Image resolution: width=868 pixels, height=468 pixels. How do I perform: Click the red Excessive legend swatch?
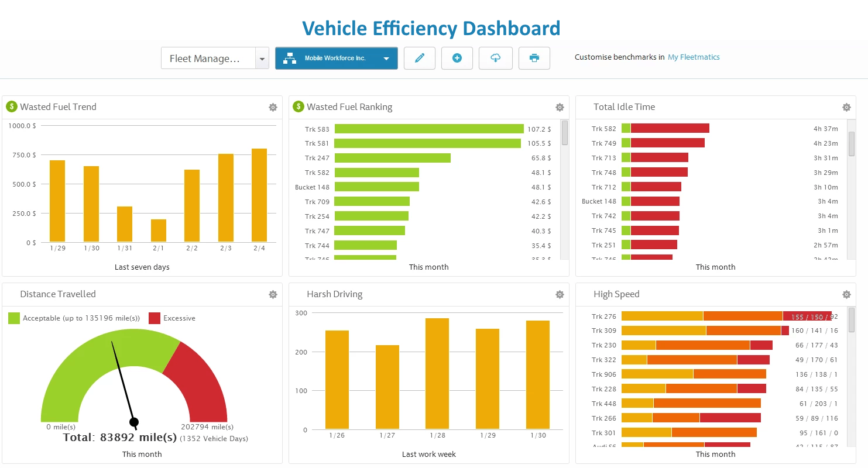155,318
